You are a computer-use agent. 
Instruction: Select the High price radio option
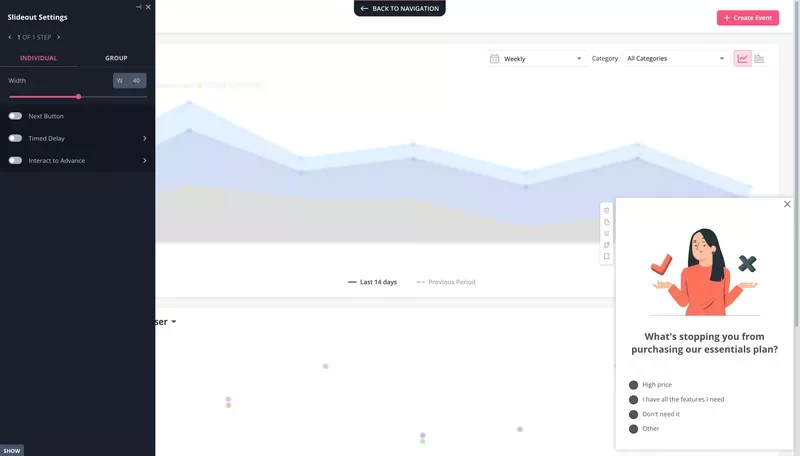pyautogui.click(x=633, y=385)
